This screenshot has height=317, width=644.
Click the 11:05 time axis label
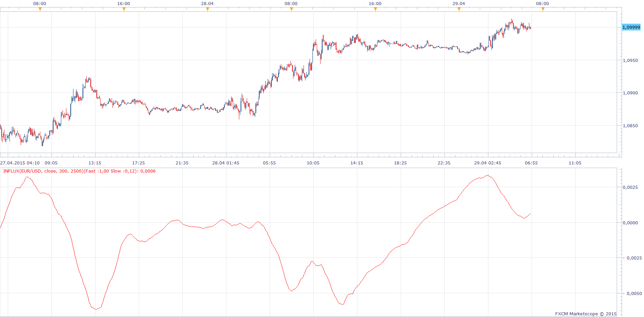pos(575,163)
